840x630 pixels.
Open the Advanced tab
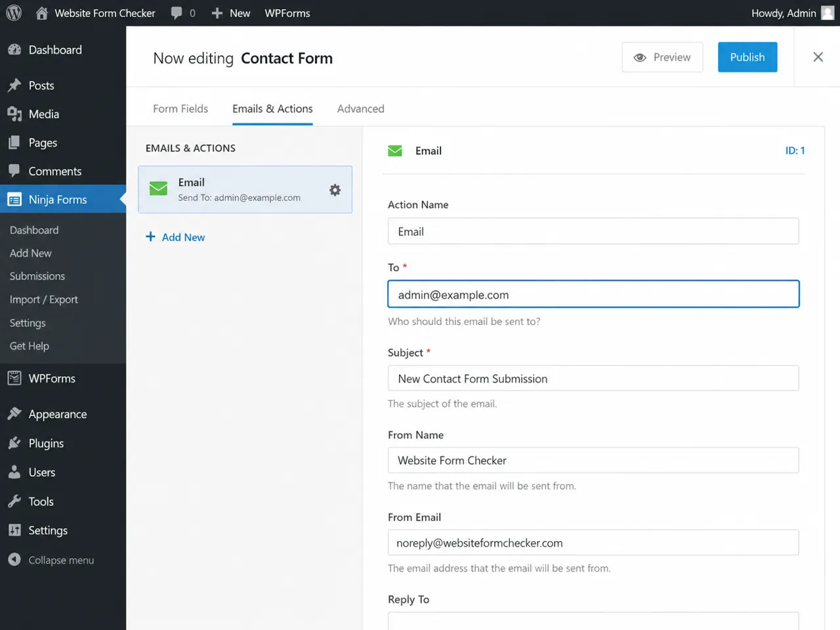[360, 109]
